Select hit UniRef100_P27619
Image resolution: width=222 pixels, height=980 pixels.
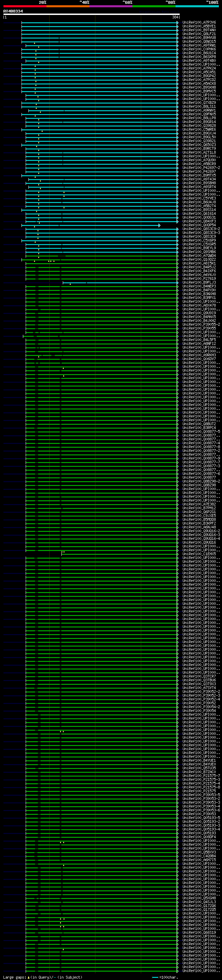[199, 278]
